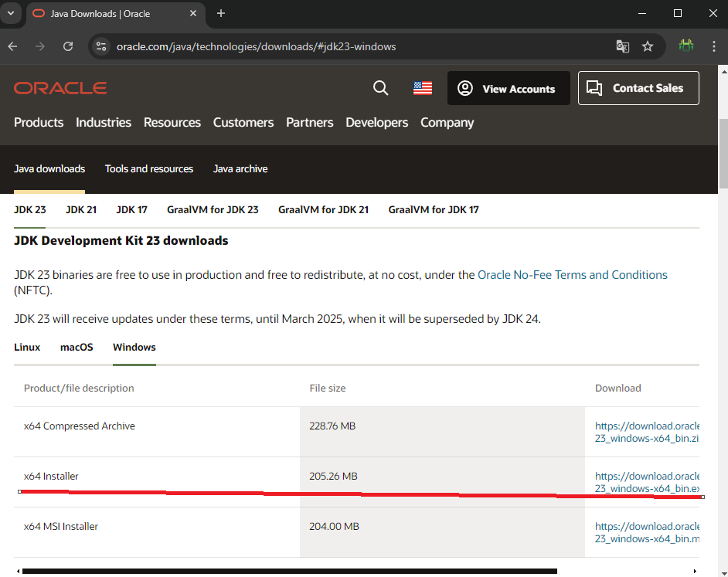Reload the page with refresh icon
The image size is (728, 577).
(x=68, y=46)
